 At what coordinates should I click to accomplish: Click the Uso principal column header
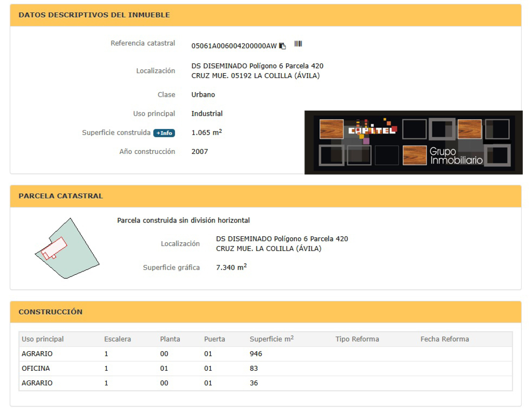pos(43,339)
